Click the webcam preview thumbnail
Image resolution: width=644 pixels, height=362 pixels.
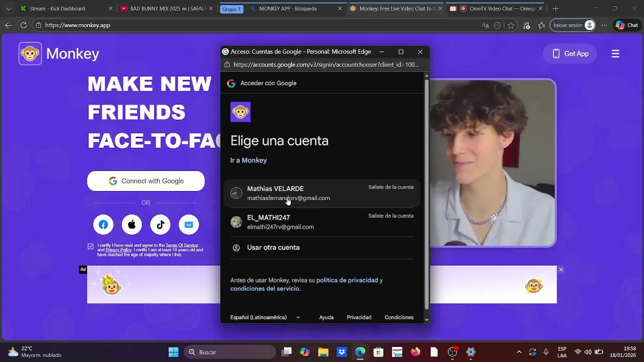click(x=492, y=163)
